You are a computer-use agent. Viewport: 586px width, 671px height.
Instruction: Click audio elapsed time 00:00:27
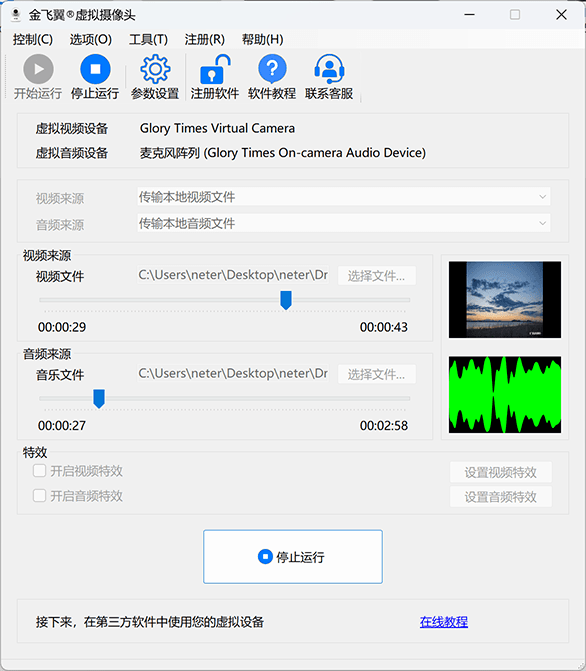click(62, 426)
